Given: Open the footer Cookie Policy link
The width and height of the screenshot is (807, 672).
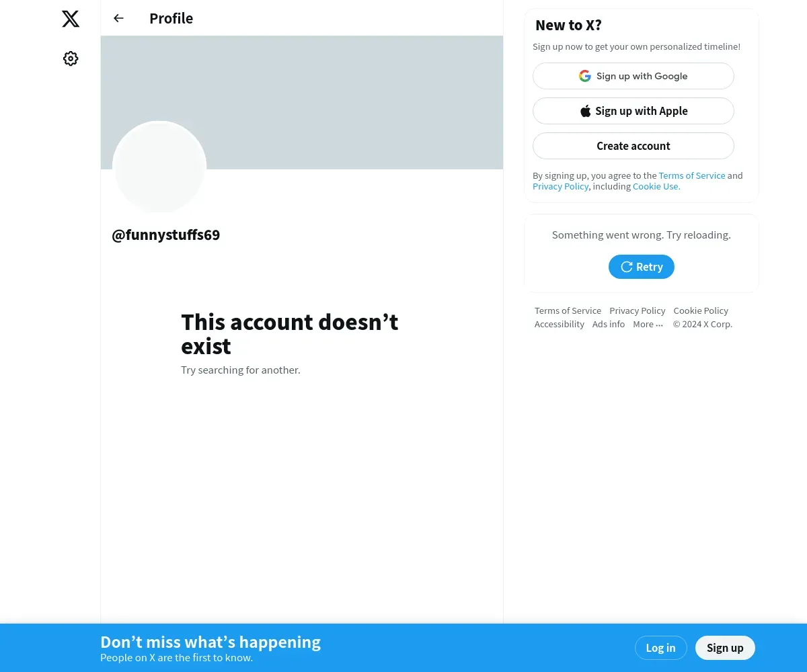Looking at the screenshot, I should pos(701,310).
